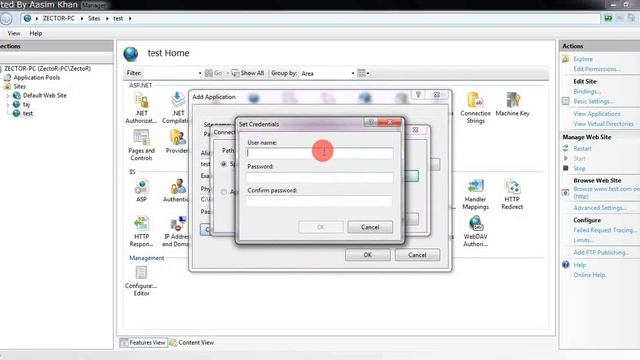Expand the ZECTOR-PC breadcrumb arrow
Viewport: 640px width, 360px height.
click(82, 18)
